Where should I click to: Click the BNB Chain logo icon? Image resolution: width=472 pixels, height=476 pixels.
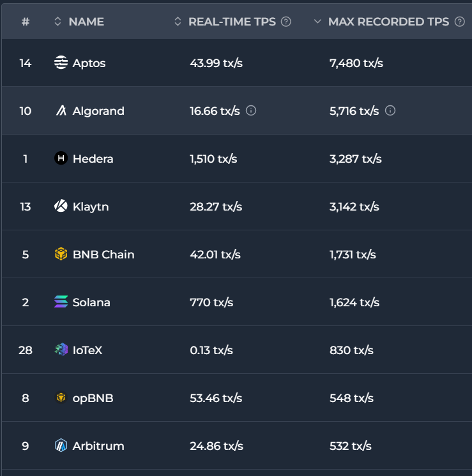[x=61, y=254]
